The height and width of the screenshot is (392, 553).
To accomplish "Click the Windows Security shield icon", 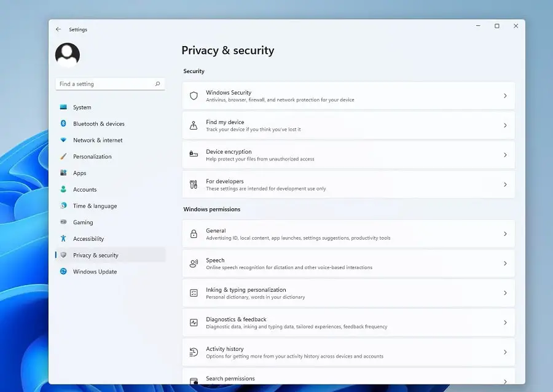I will click(x=194, y=96).
